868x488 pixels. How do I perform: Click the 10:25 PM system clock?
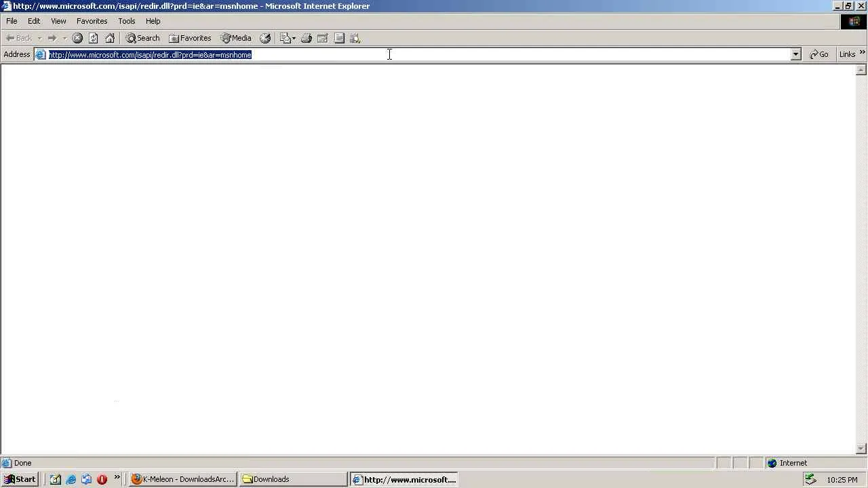pos(842,480)
